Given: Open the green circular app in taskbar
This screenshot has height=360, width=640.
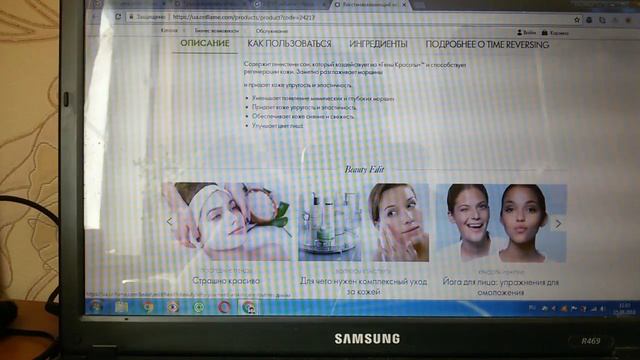Looking at the screenshot, I should click(x=199, y=307).
